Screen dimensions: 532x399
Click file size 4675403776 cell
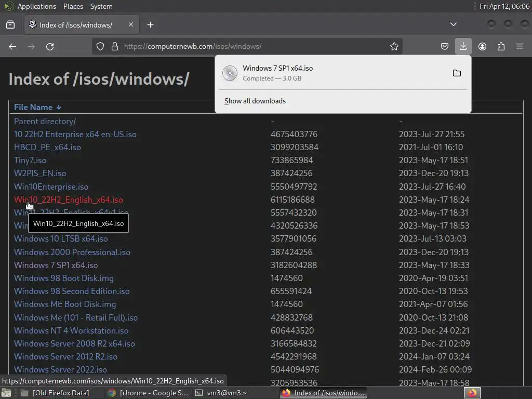click(294, 135)
